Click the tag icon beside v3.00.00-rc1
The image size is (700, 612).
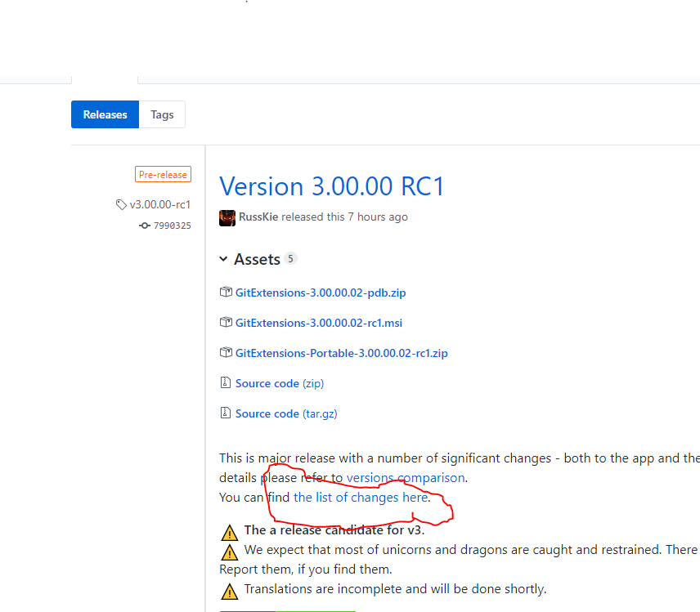tap(120, 204)
